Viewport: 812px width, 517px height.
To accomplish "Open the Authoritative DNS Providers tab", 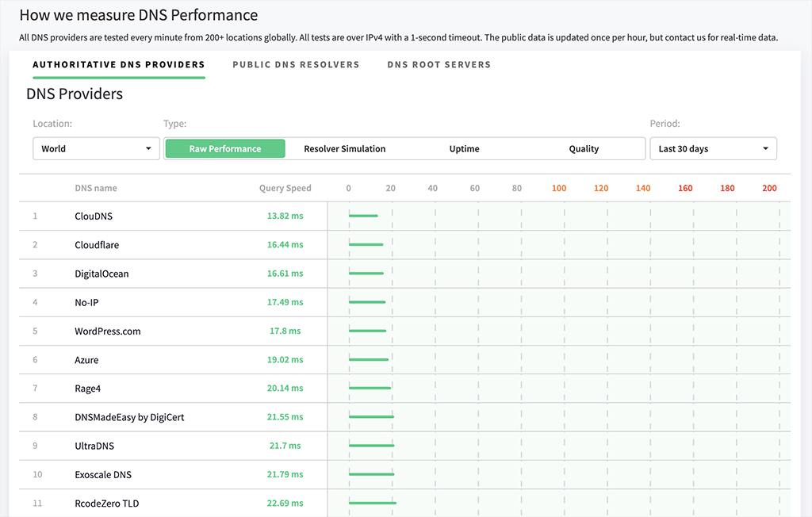I will tap(119, 65).
